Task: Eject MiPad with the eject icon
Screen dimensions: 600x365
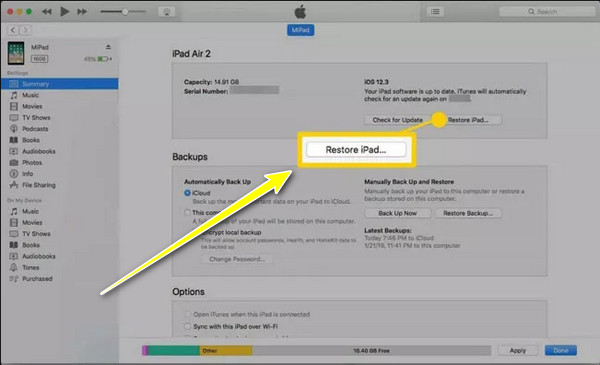Action: pyautogui.click(x=108, y=47)
